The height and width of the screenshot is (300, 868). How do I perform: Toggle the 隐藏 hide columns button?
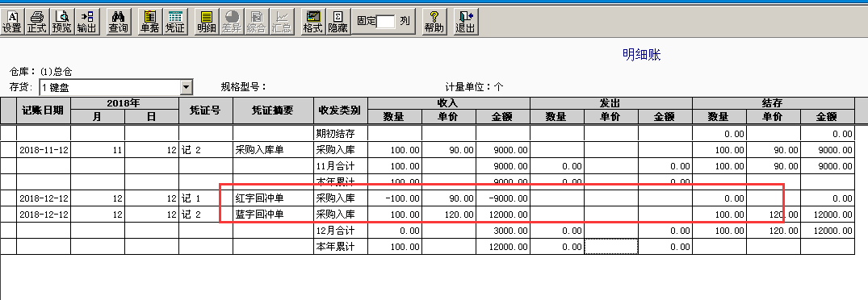tap(338, 22)
